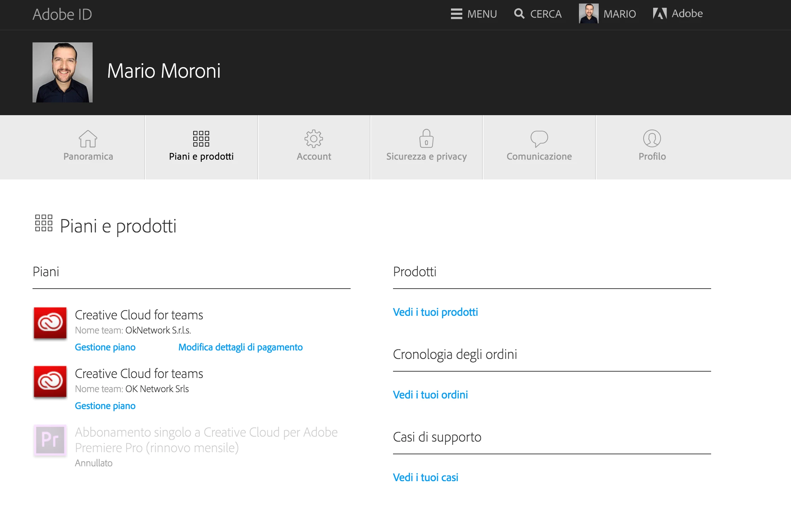The height and width of the screenshot is (532, 791).
Task: Click the Nome team: OK Network Srls text
Action: [x=132, y=389]
